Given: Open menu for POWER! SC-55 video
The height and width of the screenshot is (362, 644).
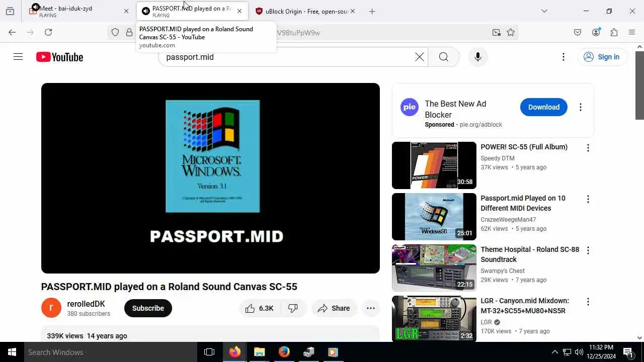Looking at the screenshot, I should [588, 148].
